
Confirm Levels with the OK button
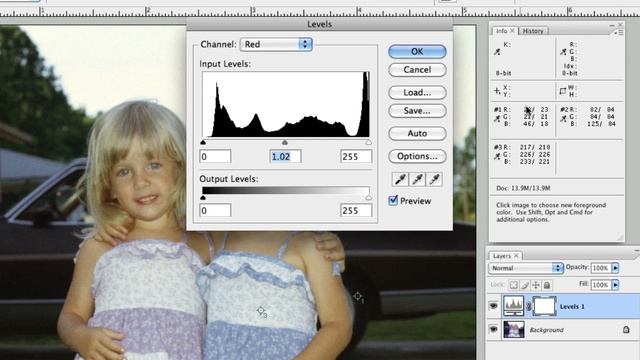(417, 51)
